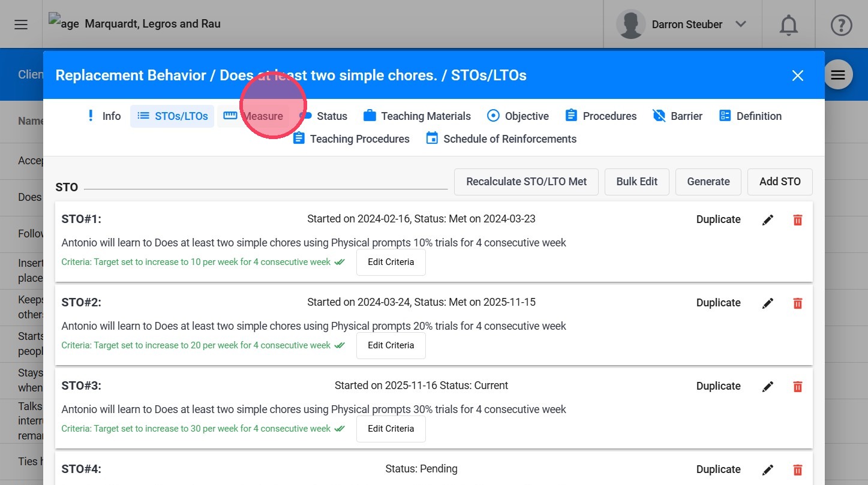Expand the Darron Steuber user dropdown
This screenshot has height=485, width=868.
click(741, 25)
